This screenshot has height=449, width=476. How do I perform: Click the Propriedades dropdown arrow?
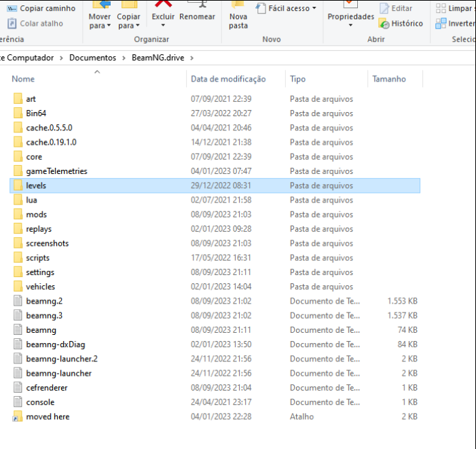pos(350,25)
